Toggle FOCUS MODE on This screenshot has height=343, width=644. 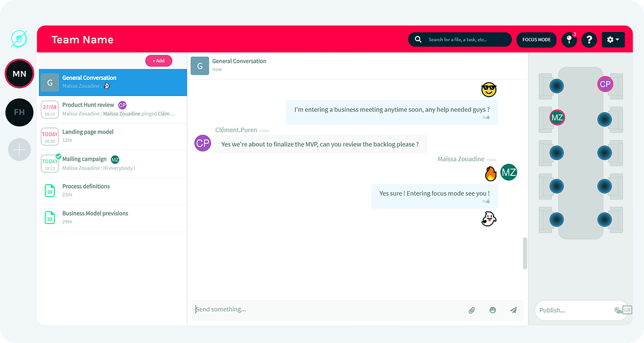pos(536,40)
